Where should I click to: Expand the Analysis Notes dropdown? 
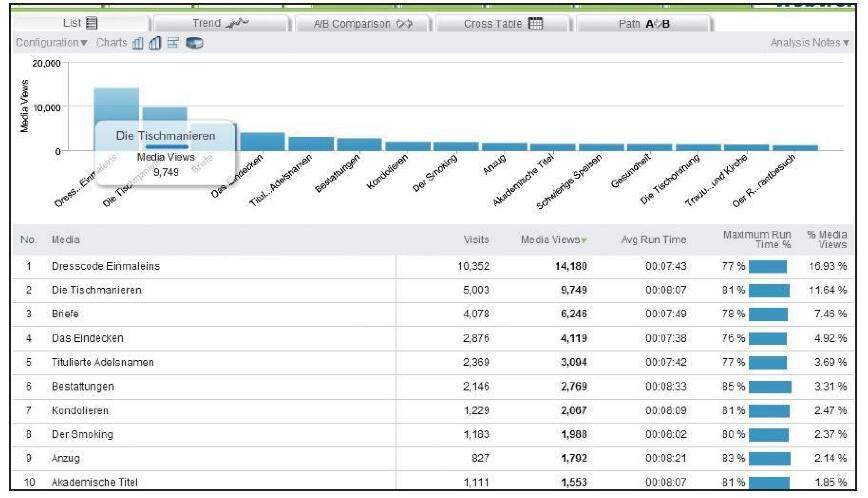(810, 44)
